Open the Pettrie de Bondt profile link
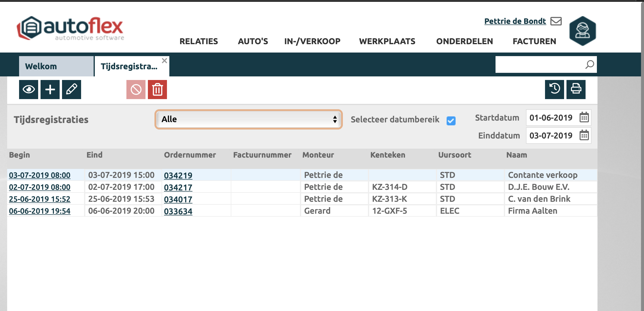 click(515, 21)
